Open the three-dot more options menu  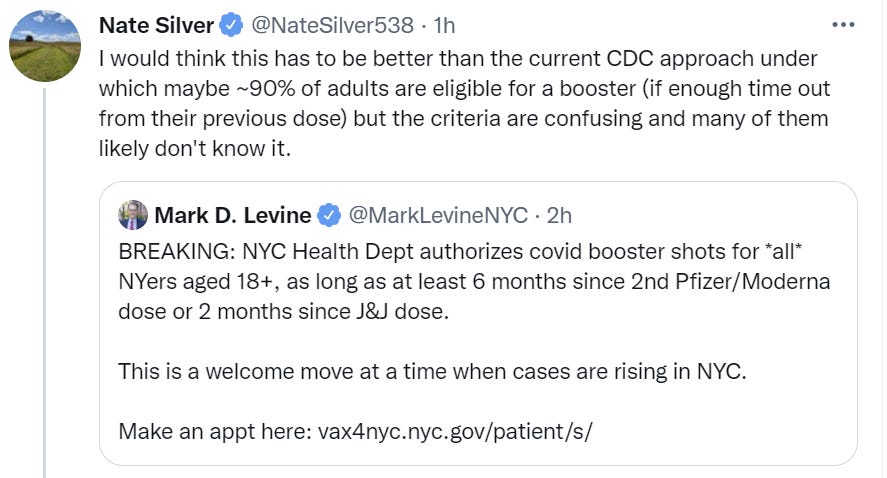point(843,25)
